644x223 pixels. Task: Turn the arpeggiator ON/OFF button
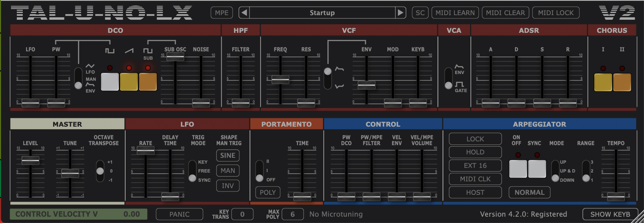pos(518,169)
